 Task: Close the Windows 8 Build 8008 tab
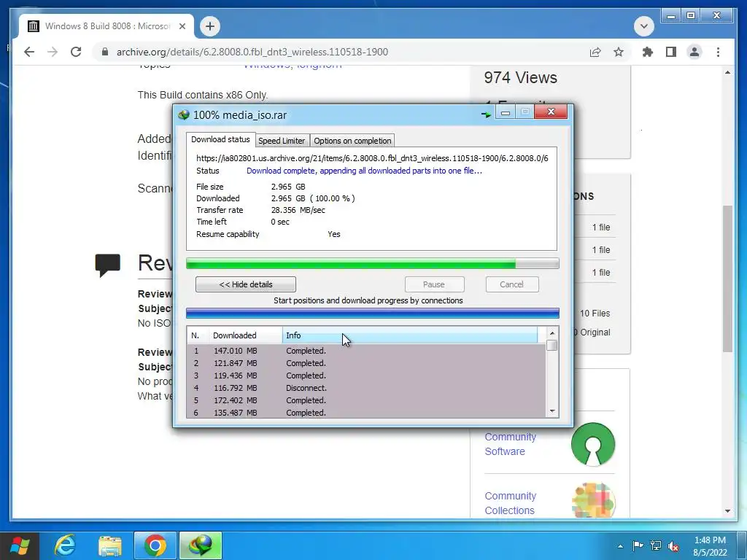(x=182, y=26)
